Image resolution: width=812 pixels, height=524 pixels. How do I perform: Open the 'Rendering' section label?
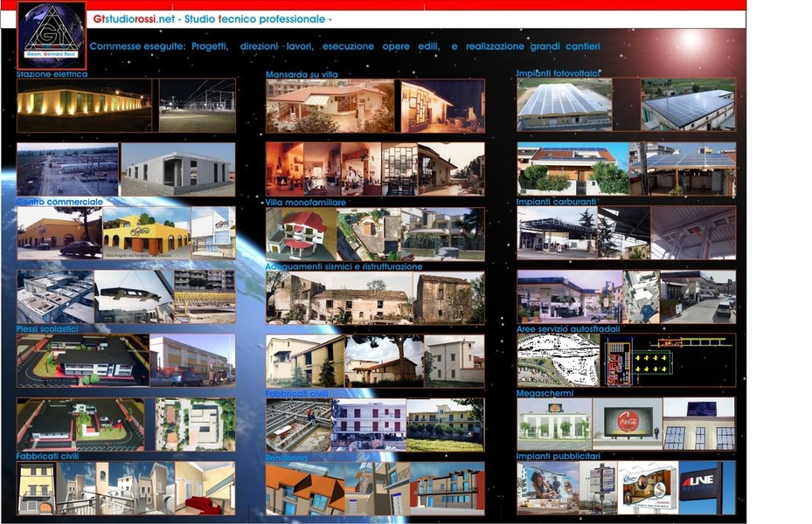[x=287, y=457]
